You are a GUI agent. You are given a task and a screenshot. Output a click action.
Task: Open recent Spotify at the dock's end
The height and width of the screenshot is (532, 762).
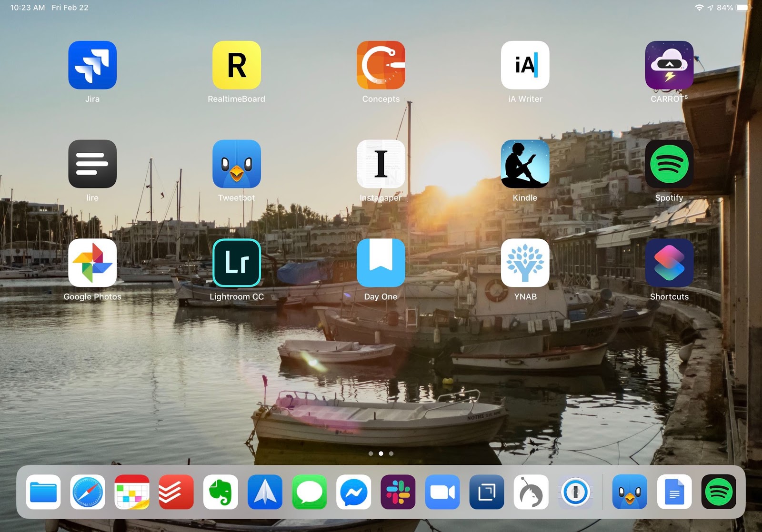(719, 492)
